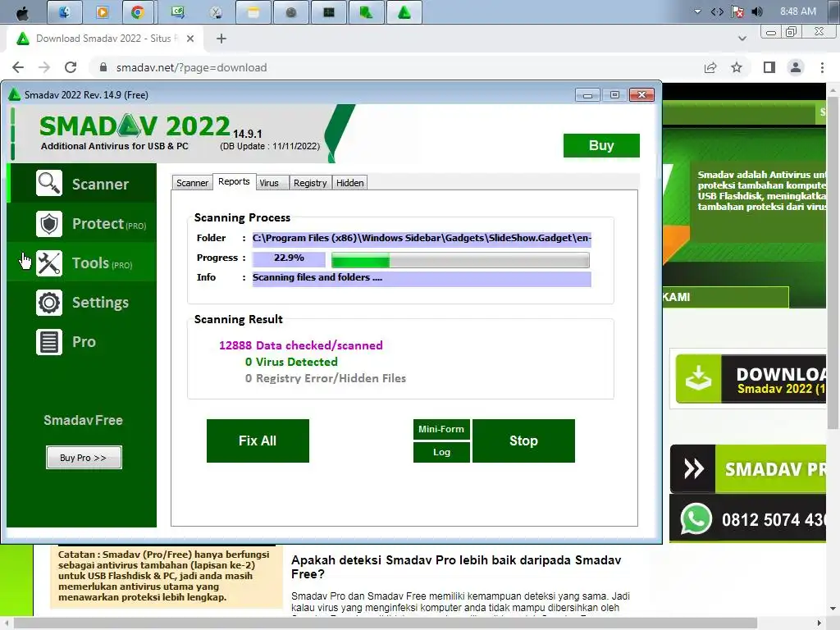Click the system clock showing 8:48 AM
This screenshot has height=630, width=840.
(x=797, y=11)
